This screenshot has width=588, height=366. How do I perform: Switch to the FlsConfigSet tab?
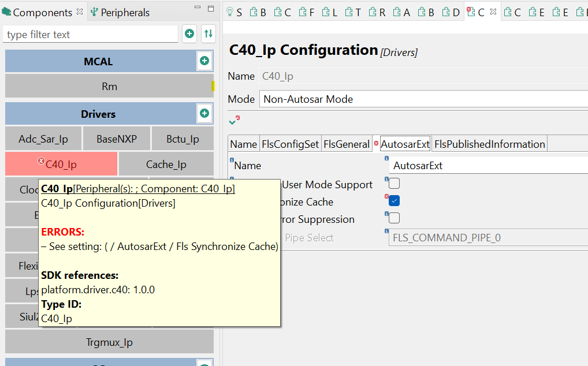point(290,143)
